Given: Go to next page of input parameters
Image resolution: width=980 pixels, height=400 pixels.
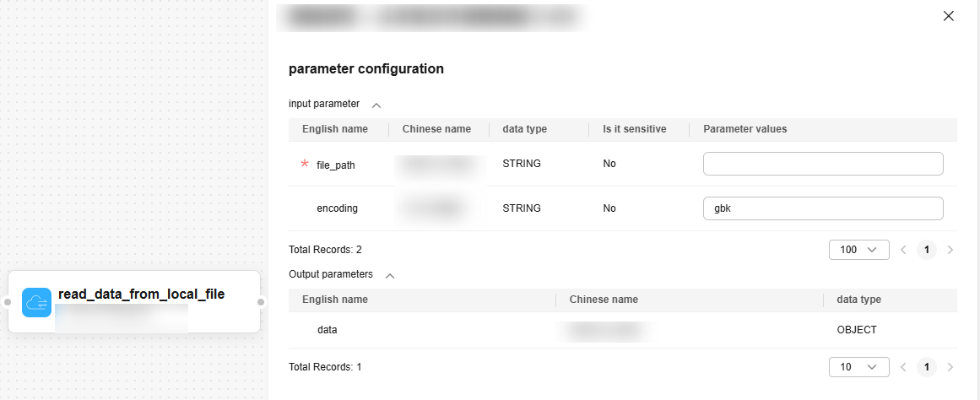Looking at the screenshot, I should click(950, 250).
